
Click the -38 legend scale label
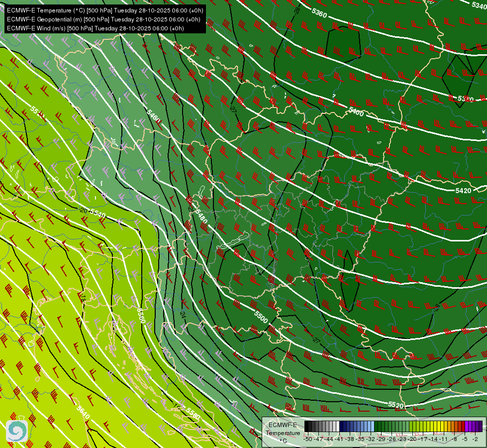tap(349, 440)
